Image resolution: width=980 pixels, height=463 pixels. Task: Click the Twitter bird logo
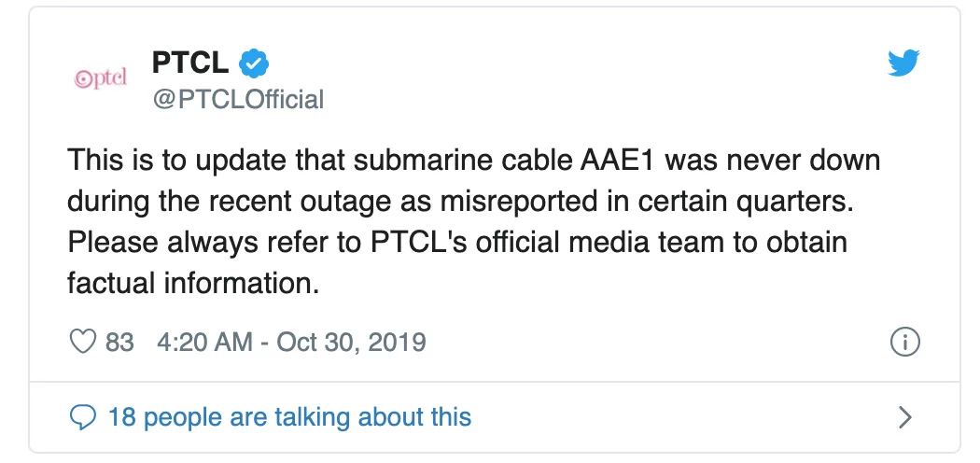click(x=903, y=63)
